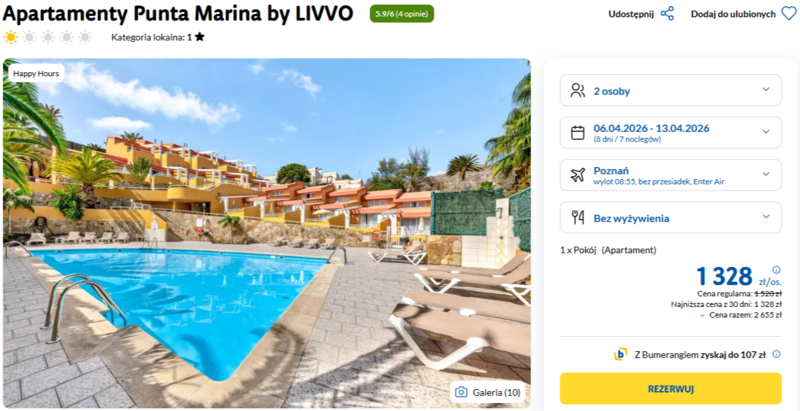Expand the Poznań departure dropdown
Image resolution: width=800 pixels, height=411 pixels.
pyautogui.click(x=670, y=175)
